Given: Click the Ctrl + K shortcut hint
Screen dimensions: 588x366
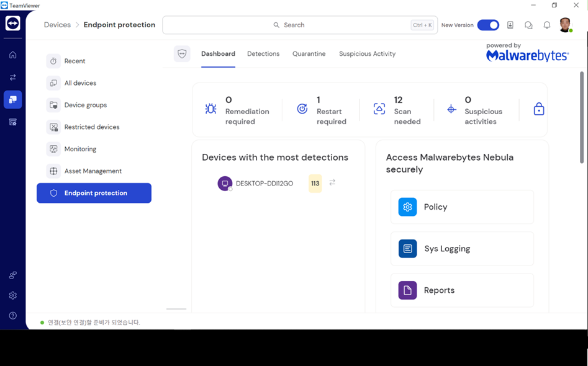Looking at the screenshot, I should point(422,25).
